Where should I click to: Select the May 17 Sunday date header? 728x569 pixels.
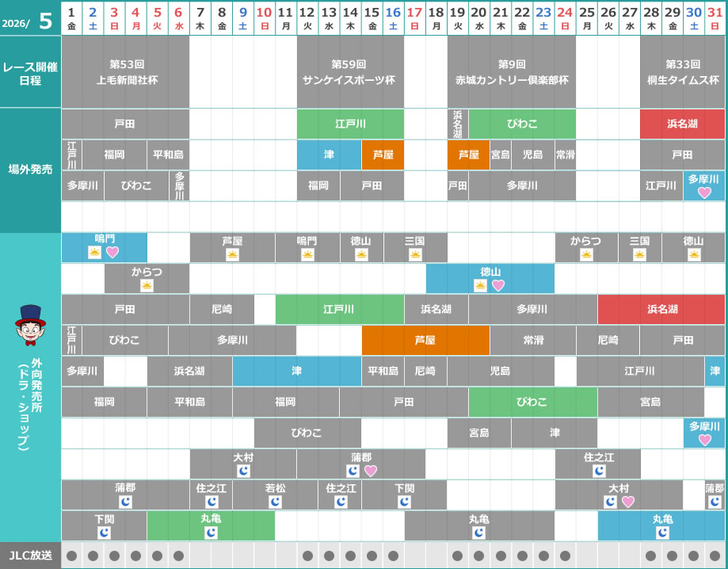tap(414, 17)
